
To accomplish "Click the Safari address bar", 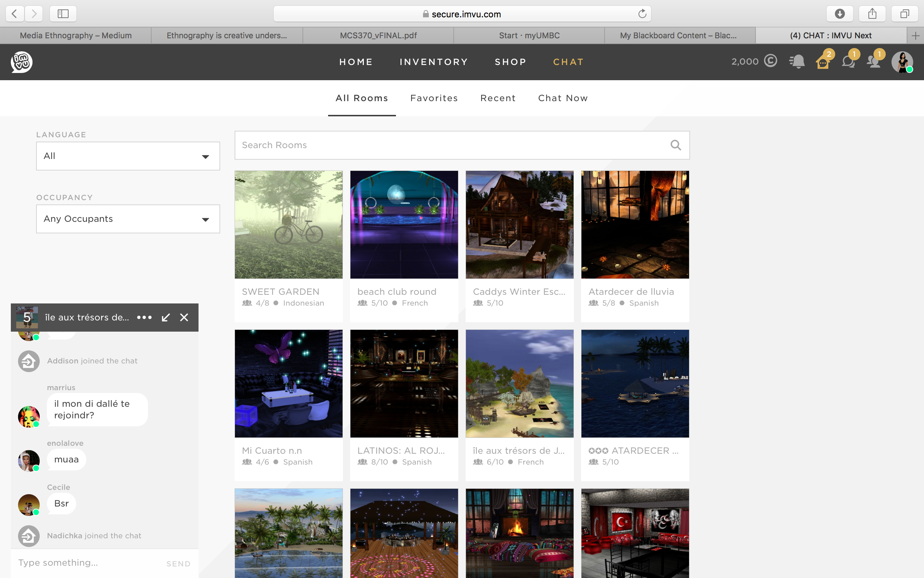I will tap(462, 14).
